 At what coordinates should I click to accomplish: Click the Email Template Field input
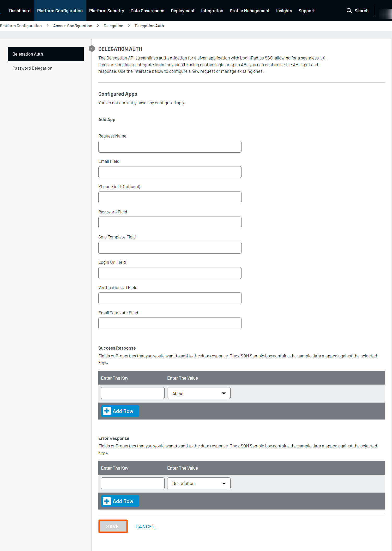coord(170,323)
